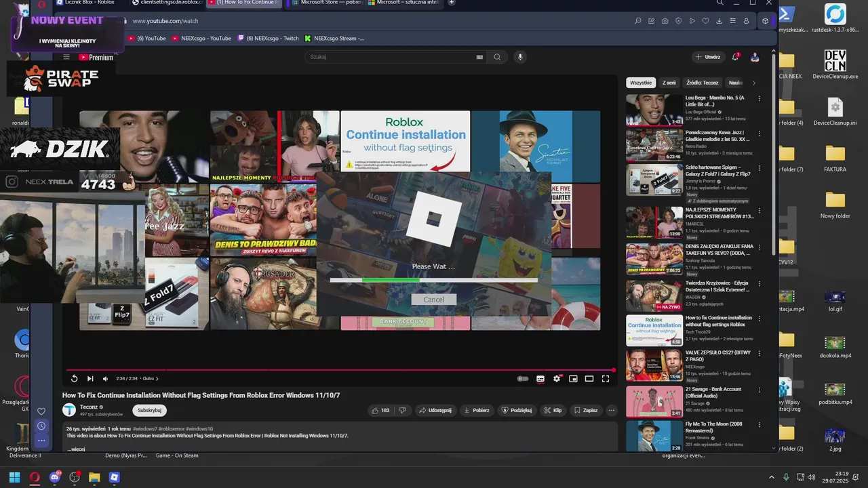The height and width of the screenshot is (488, 868).
Task: Select the Źródło: Teconz chip
Action: (x=702, y=83)
